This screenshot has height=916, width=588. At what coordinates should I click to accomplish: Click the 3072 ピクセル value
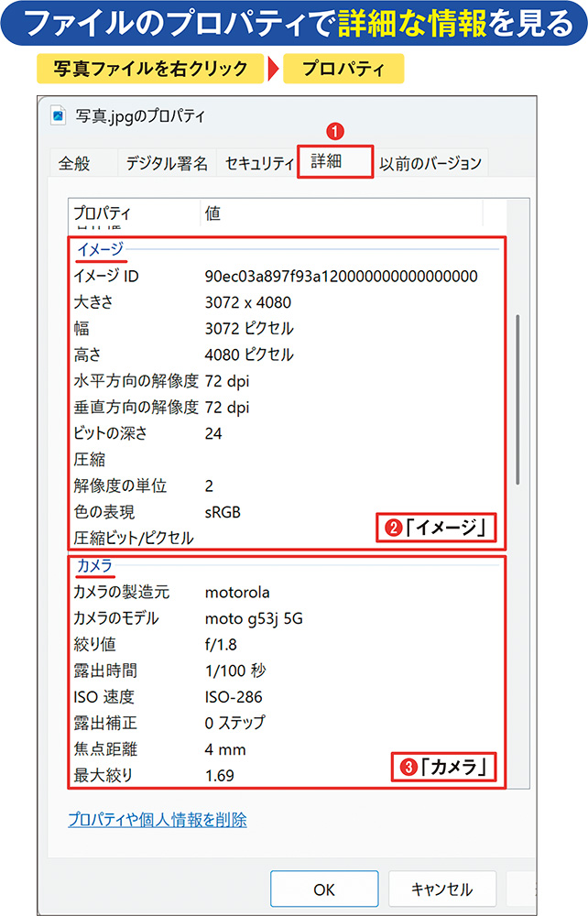(249, 328)
